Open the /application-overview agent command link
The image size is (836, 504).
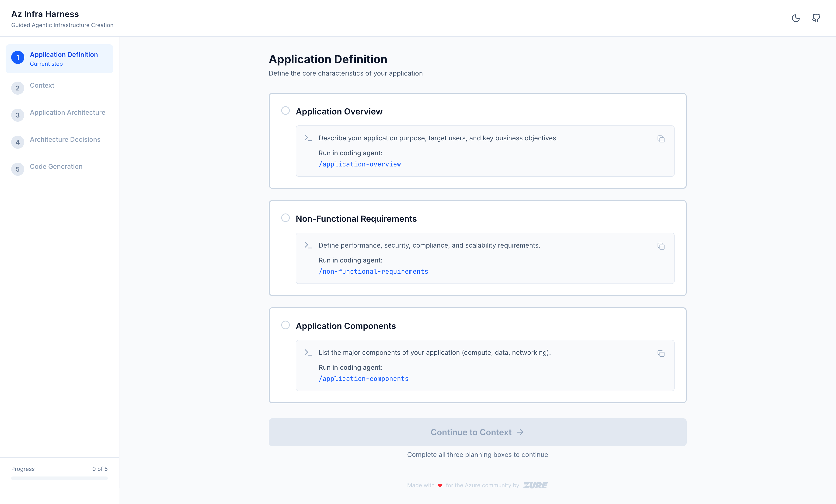[x=360, y=164]
